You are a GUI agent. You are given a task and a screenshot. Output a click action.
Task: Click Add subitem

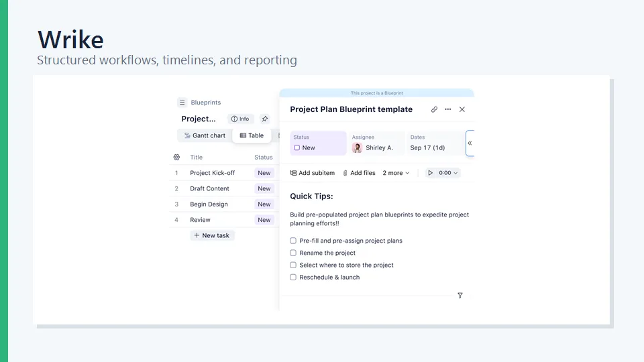[x=313, y=173]
